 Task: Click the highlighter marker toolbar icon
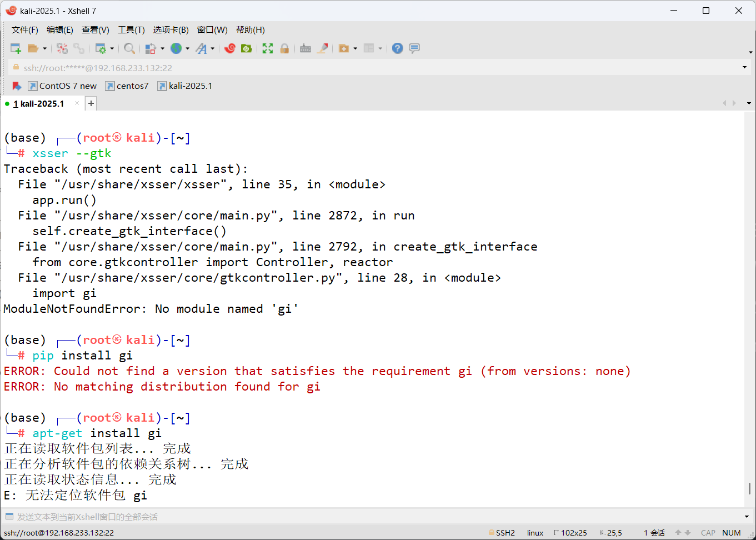tap(322, 48)
